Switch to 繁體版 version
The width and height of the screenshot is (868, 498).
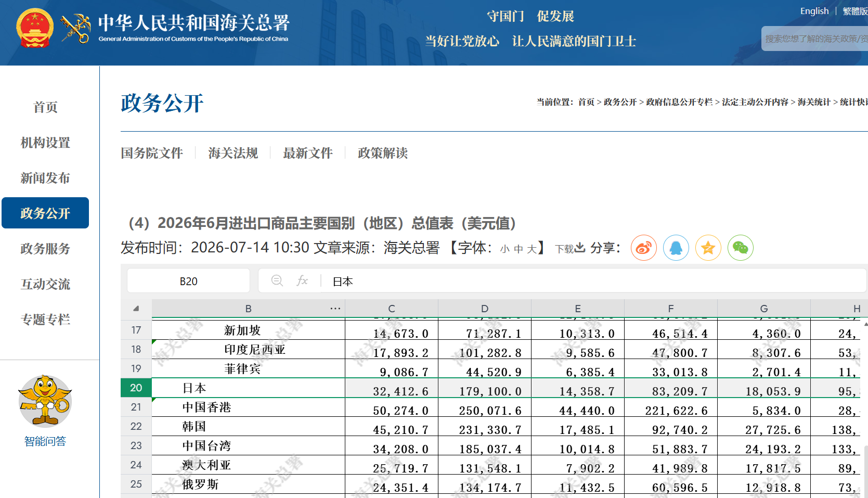[855, 11]
